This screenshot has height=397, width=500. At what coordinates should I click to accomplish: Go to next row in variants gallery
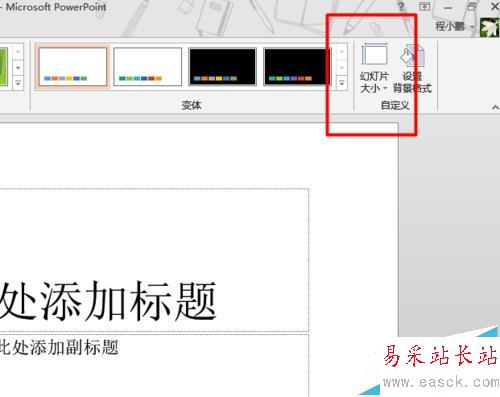tap(341, 68)
